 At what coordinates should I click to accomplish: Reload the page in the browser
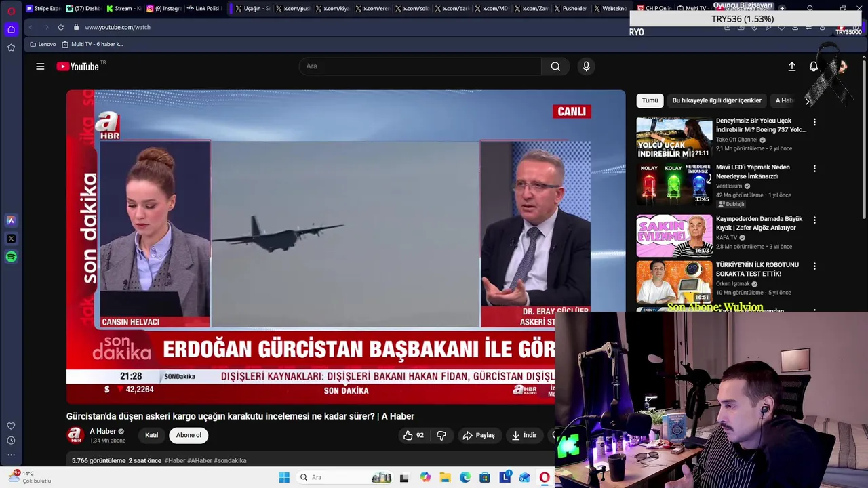61,27
